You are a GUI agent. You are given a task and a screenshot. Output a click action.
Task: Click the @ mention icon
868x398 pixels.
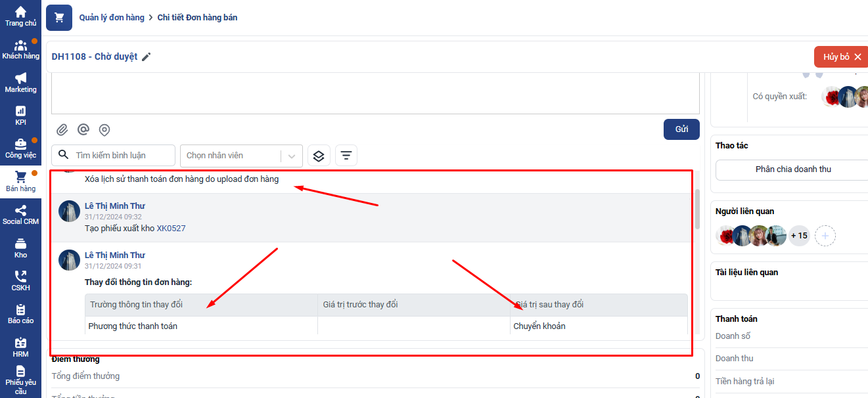coord(83,129)
